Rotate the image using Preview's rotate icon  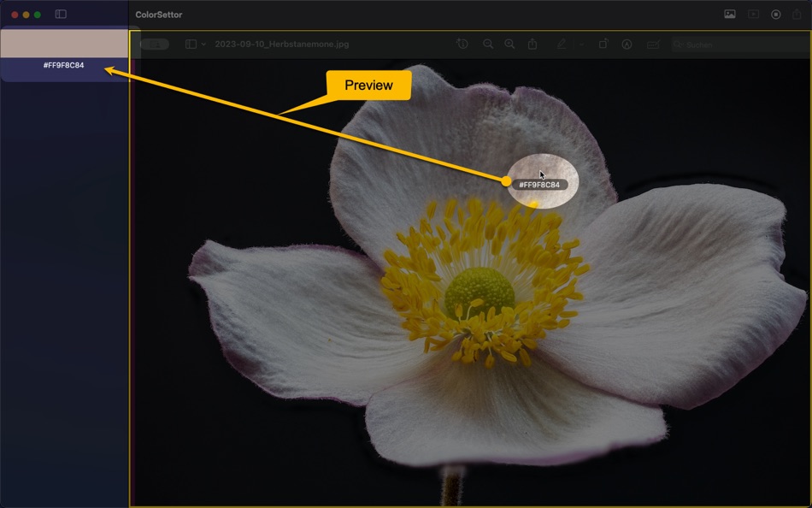pos(603,44)
